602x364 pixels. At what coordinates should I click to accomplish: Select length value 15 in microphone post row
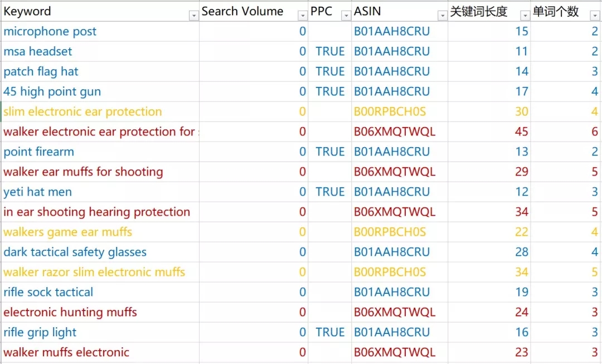click(489, 31)
